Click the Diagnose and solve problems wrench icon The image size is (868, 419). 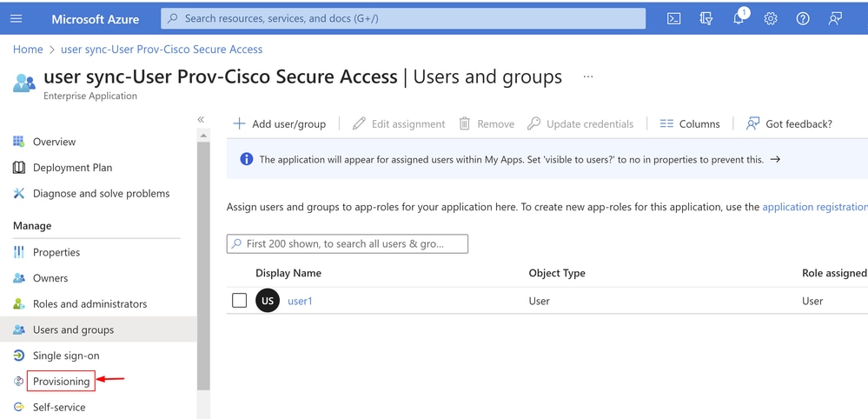[x=19, y=193]
